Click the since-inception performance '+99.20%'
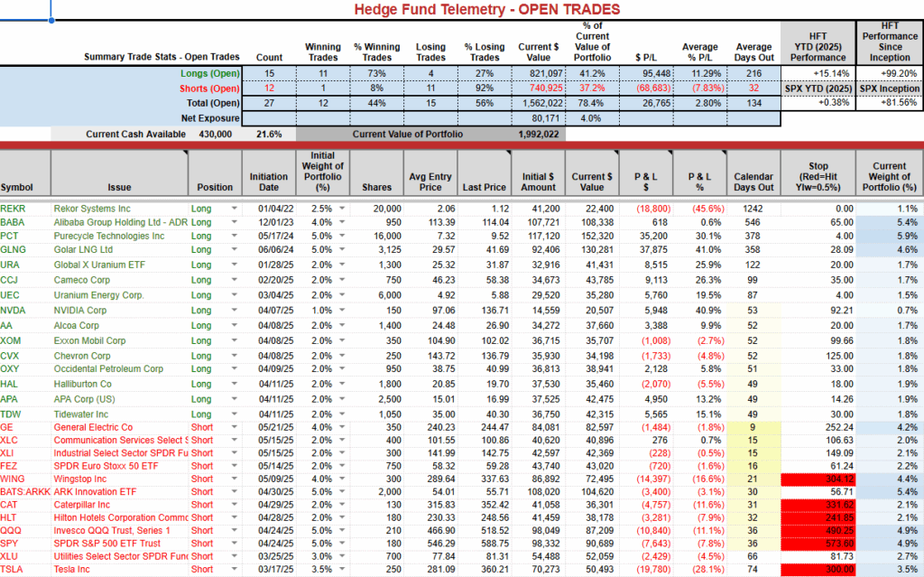Viewport: 924px width, 577px height. (x=900, y=74)
